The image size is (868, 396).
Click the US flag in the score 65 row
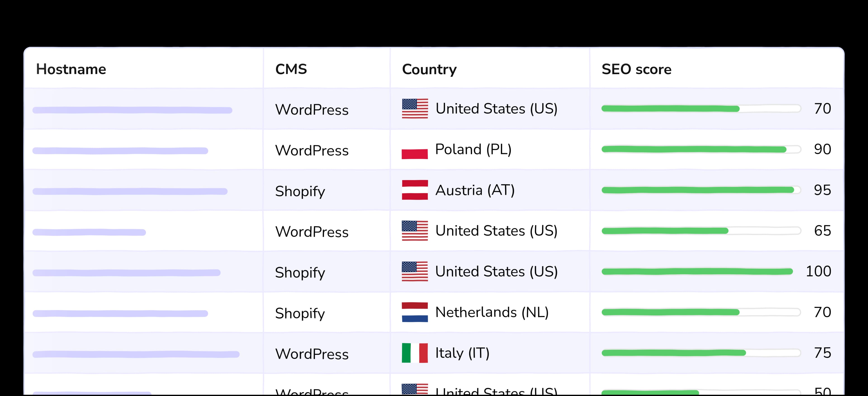pos(414,231)
